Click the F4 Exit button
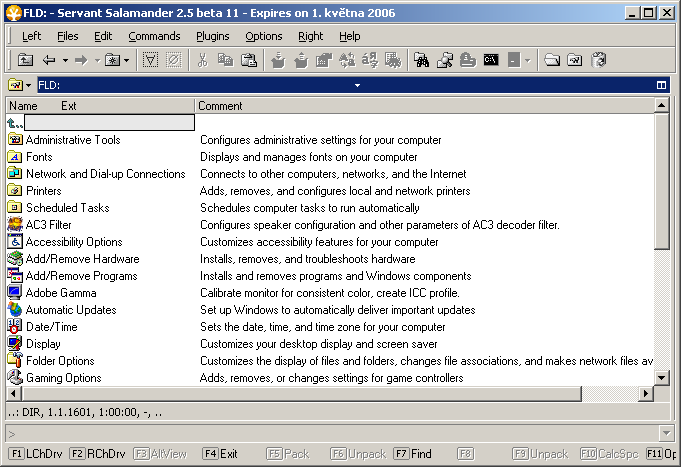This screenshot has width=681, height=467. coord(221,454)
